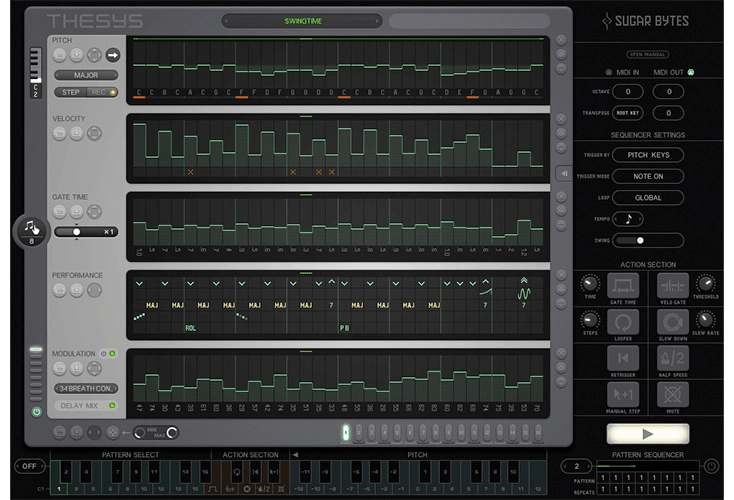734x500 pixels.
Task: Click the Gate Time action icon
Action: (x=623, y=285)
